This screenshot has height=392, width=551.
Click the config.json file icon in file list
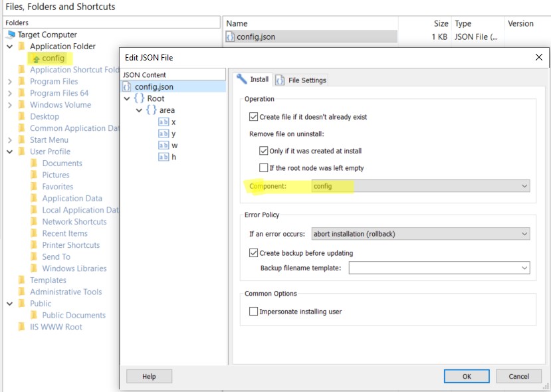point(231,37)
